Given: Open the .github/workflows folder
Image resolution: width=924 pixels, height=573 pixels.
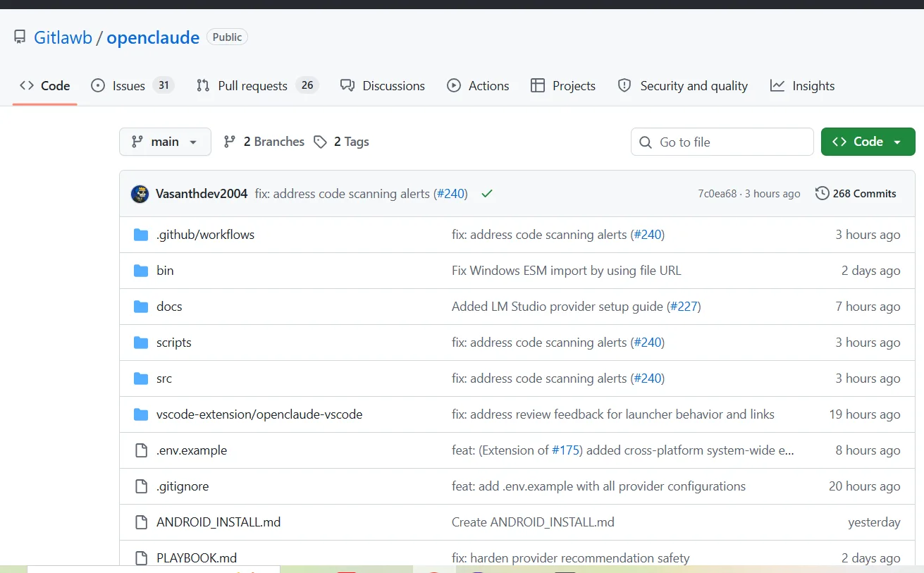Looking at the screenshot, I should click(205, 235).
